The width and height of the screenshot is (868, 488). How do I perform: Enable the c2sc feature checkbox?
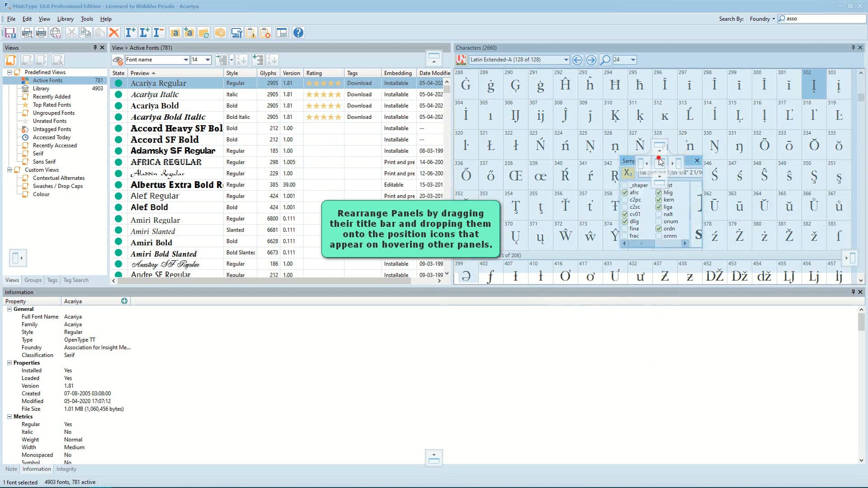click(x=625, y=207)
